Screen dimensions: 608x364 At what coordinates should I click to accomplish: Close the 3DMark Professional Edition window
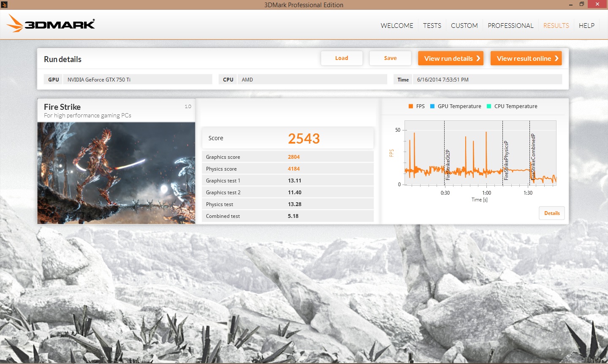click(597, 4)
